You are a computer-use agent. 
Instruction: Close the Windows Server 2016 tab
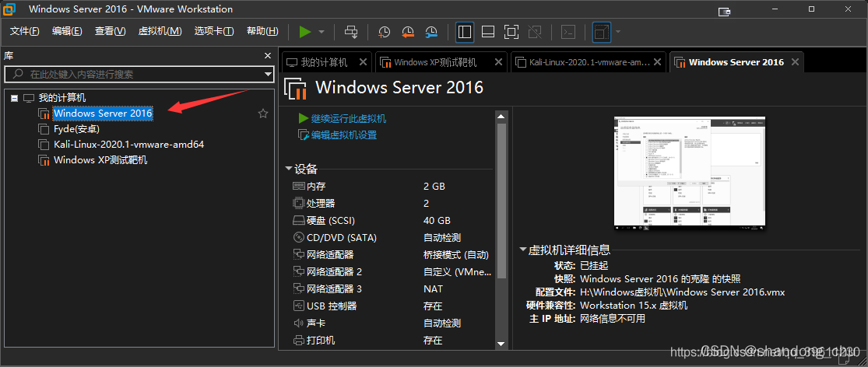(795, 62)
